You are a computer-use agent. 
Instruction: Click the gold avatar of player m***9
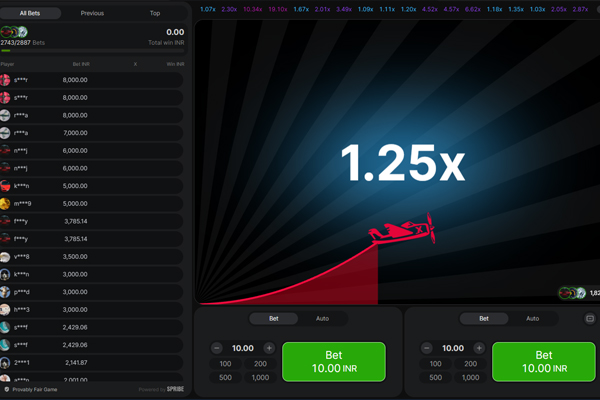pos(6,204)
